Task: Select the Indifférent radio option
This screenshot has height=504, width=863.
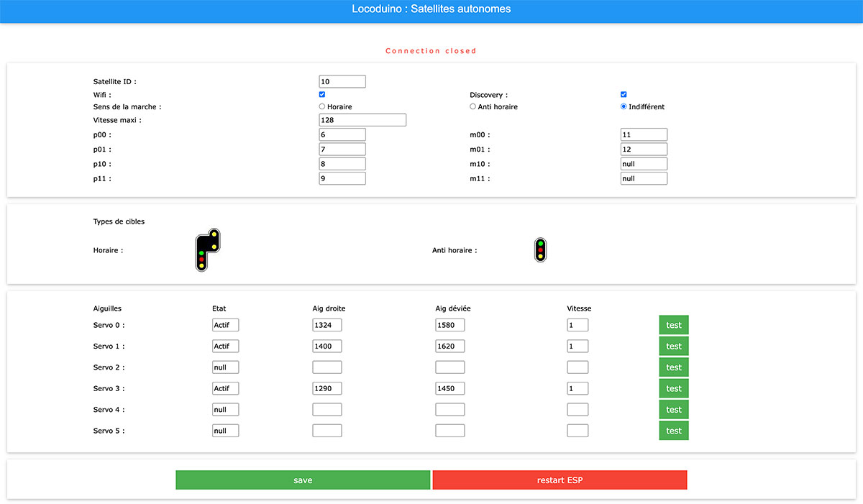Action: point(624,106)
